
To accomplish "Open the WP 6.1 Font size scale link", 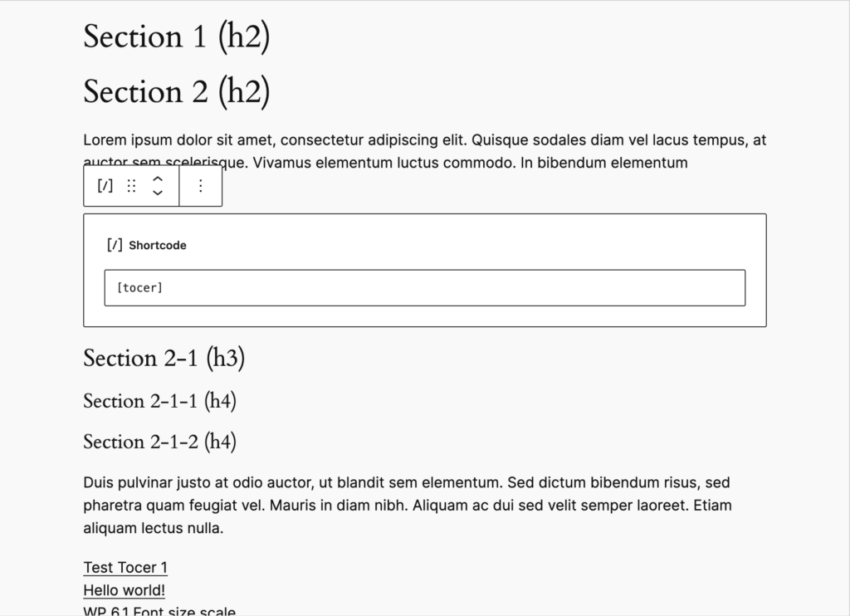I will [159, 611].
